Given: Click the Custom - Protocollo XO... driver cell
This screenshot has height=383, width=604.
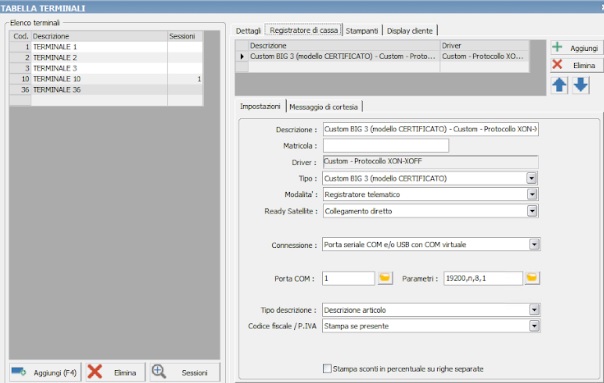Looking at the screenshot, I should click(484, 56).
